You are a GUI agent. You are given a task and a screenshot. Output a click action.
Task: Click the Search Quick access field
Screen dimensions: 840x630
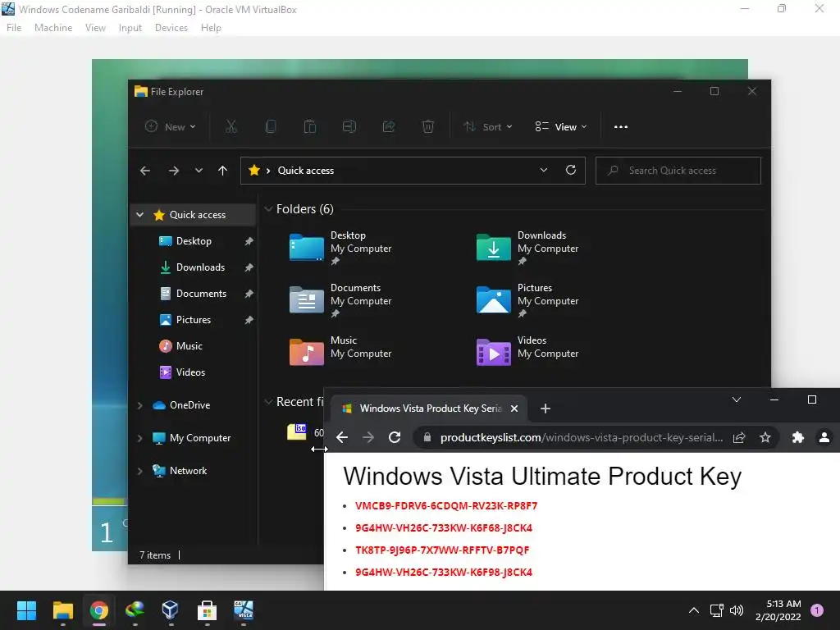click(678, 171)
